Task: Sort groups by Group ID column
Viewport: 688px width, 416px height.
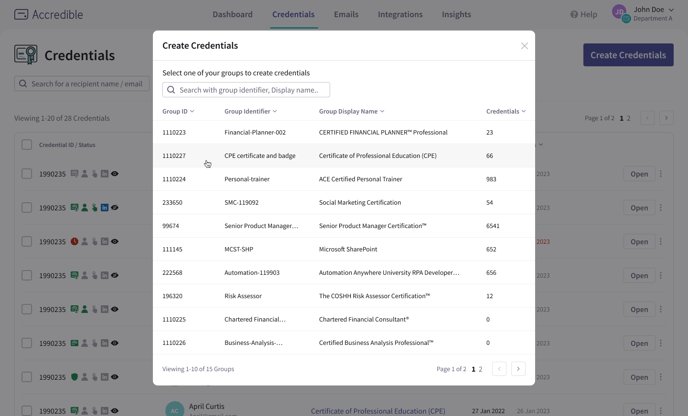Action: 178,112
